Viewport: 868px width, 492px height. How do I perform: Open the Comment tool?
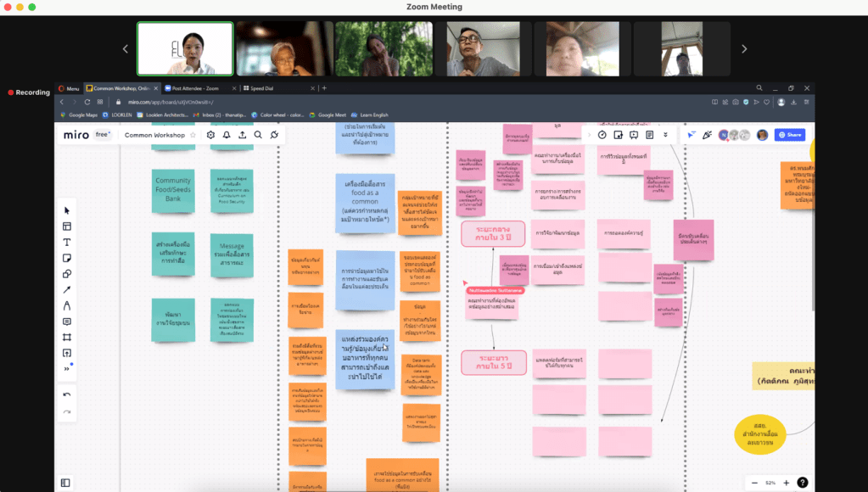67,321
